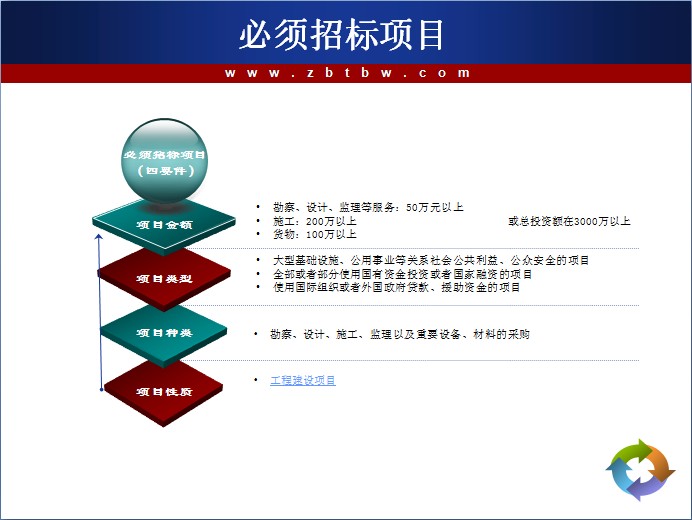Select the 货物：100万以上 bullet
The width and height of the screenshot is (692, 520).
[314, 234]
